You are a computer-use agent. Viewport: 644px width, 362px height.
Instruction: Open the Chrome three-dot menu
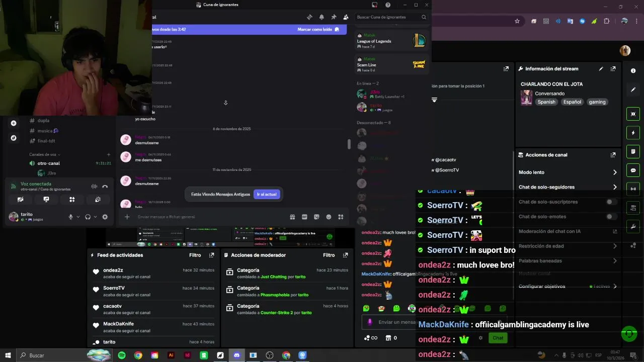point(637,21)
